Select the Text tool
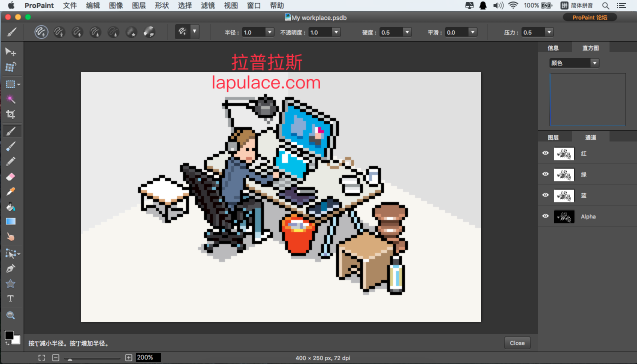The height and width of the screenshot is (364, 637). tap(10, 298)
